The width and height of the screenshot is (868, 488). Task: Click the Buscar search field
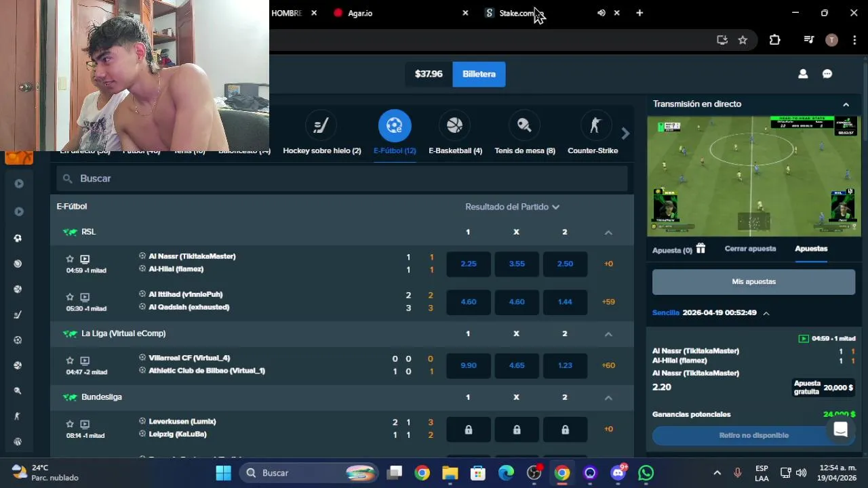pyautogui.click(x=342, y=178)
